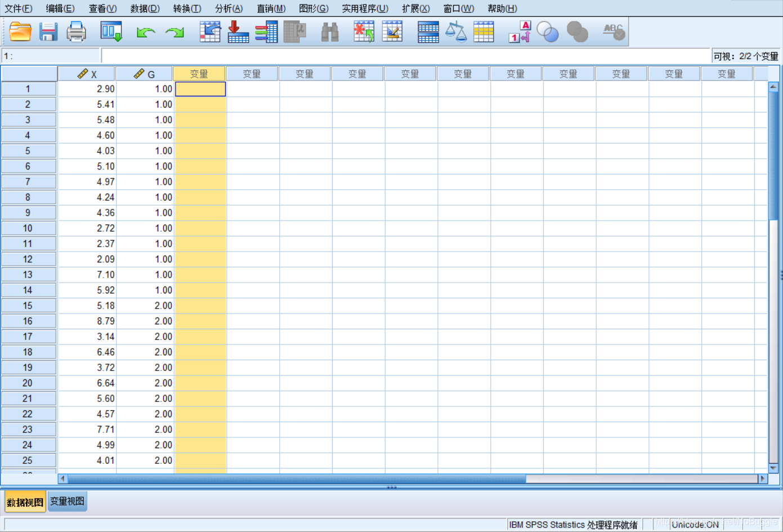Open the 实用程序(U) menu
The image size is (783, 532).
[365, 8]
